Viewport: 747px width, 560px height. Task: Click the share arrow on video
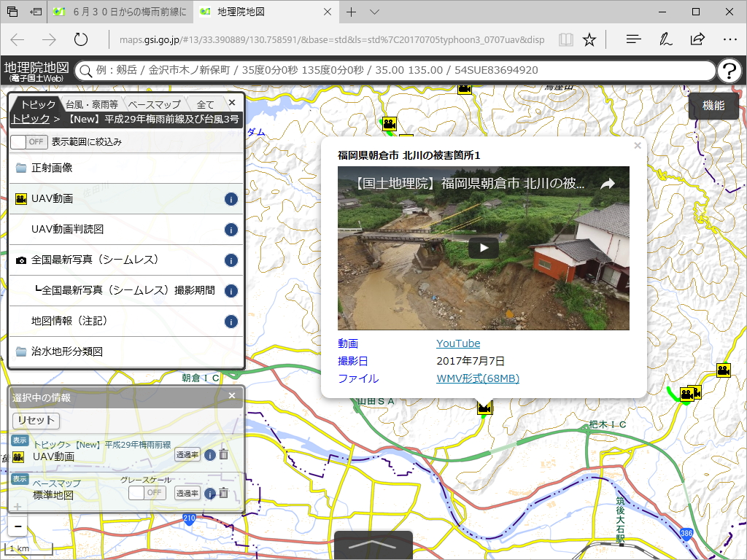pyautogui.click(x=608, y=184)
